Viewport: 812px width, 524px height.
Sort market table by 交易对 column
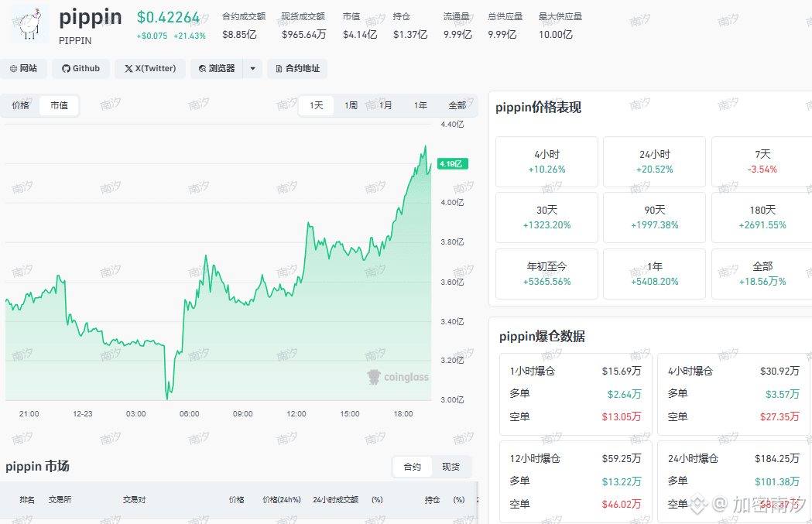coord(134,500)
